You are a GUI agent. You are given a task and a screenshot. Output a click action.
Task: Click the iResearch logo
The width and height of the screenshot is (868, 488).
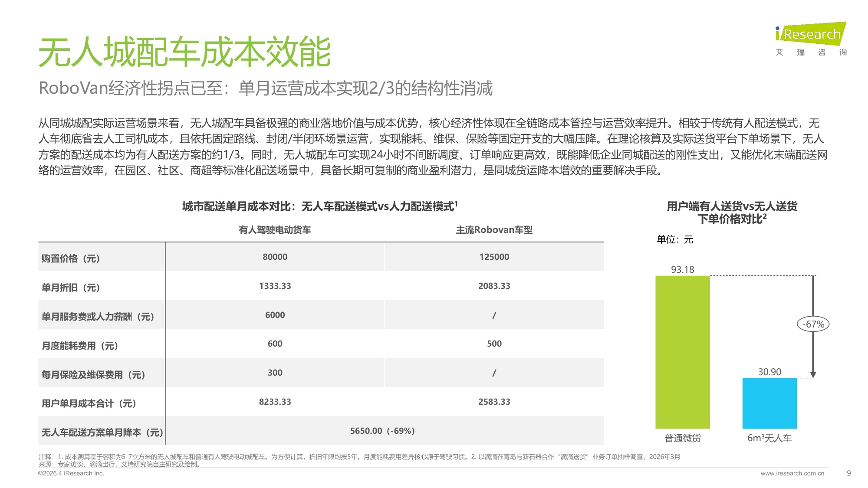811,33
